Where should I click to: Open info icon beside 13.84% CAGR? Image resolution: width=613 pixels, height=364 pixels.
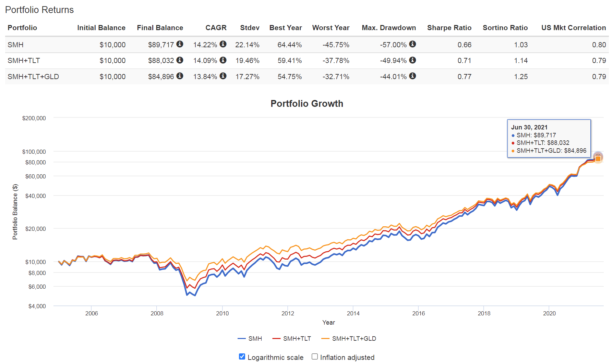(223, 76)
